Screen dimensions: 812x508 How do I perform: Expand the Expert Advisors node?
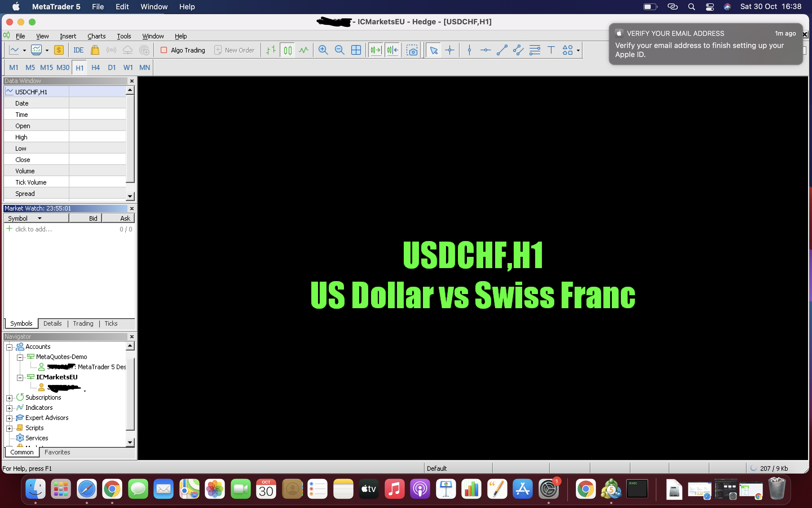(x=9, y=418)
